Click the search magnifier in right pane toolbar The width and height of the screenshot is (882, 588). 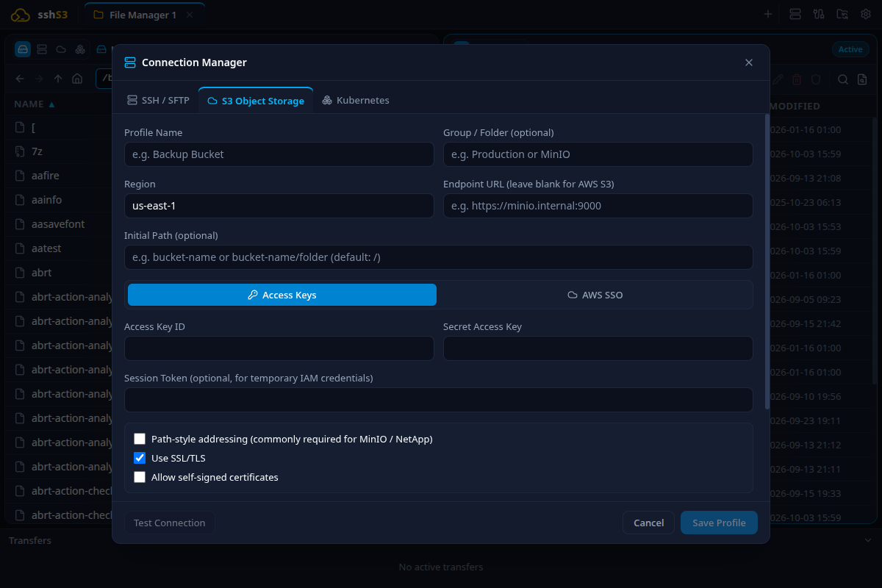843,79
